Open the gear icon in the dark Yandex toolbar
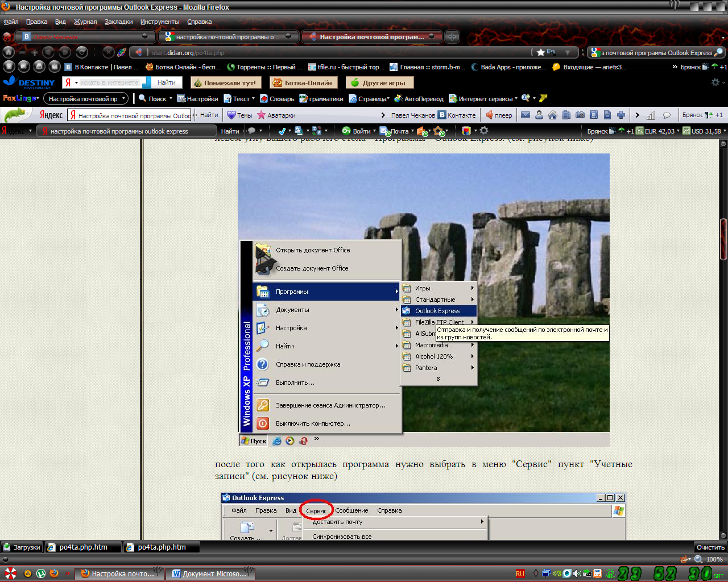728x582 pixels. pyautogui.click(x=484, y=131)
